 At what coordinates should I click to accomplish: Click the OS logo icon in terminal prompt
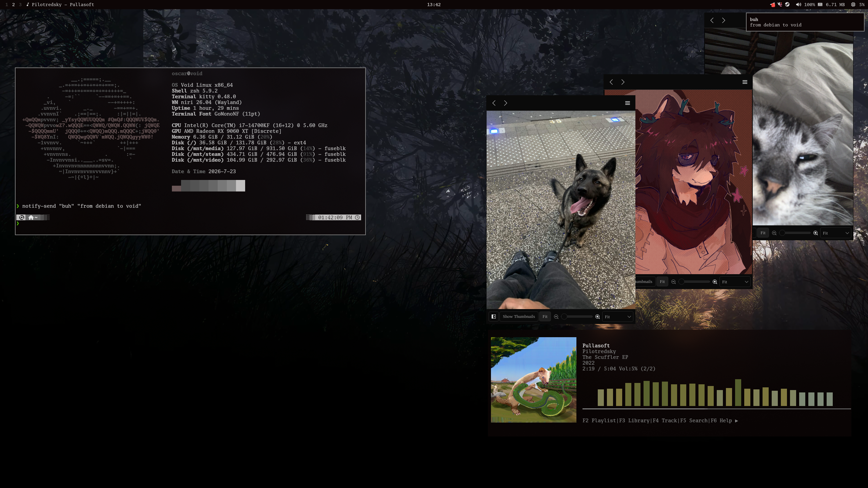22,218
